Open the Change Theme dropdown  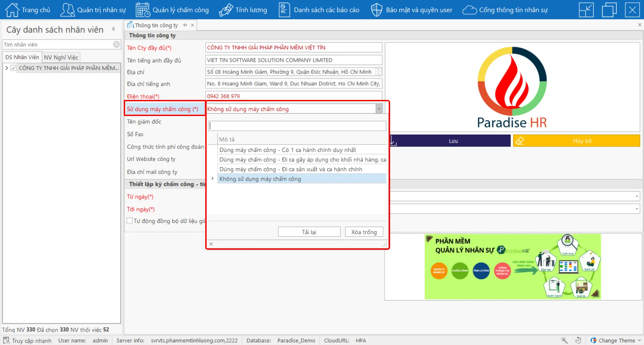point(616,340)
